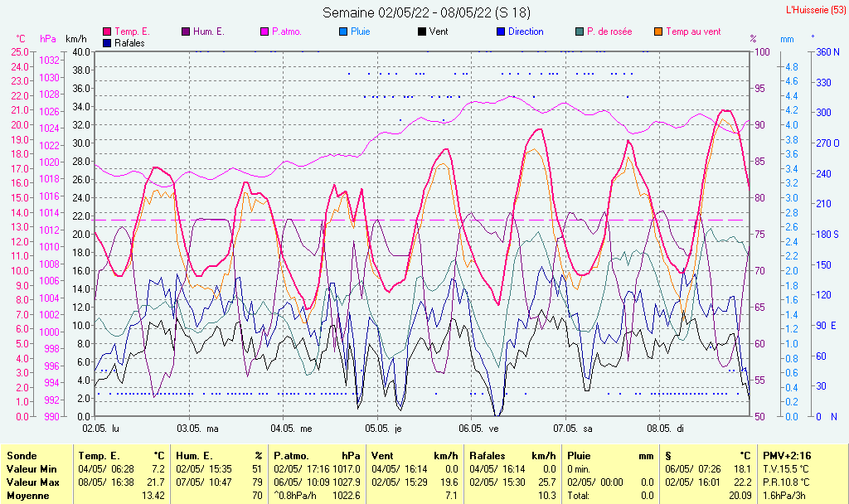Click the average pressure value '1022.6'
The width and height of the screenshot is (849, 504).
(x=346, y=496)
